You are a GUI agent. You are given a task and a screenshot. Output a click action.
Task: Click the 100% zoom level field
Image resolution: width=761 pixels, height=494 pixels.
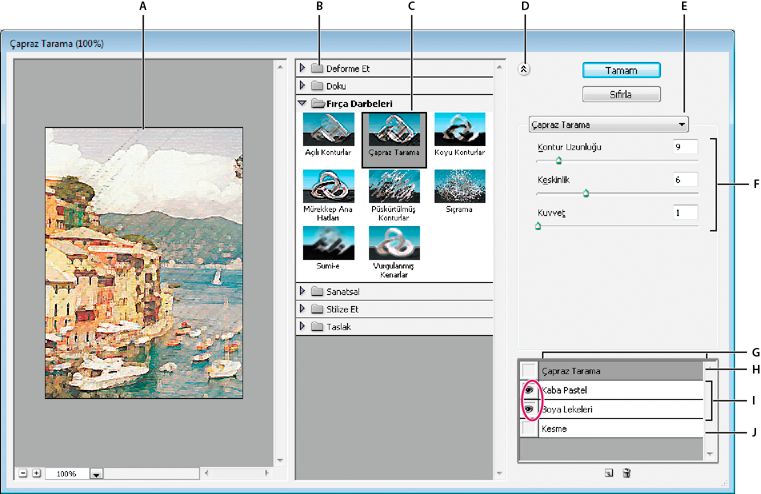click(67, 474)
